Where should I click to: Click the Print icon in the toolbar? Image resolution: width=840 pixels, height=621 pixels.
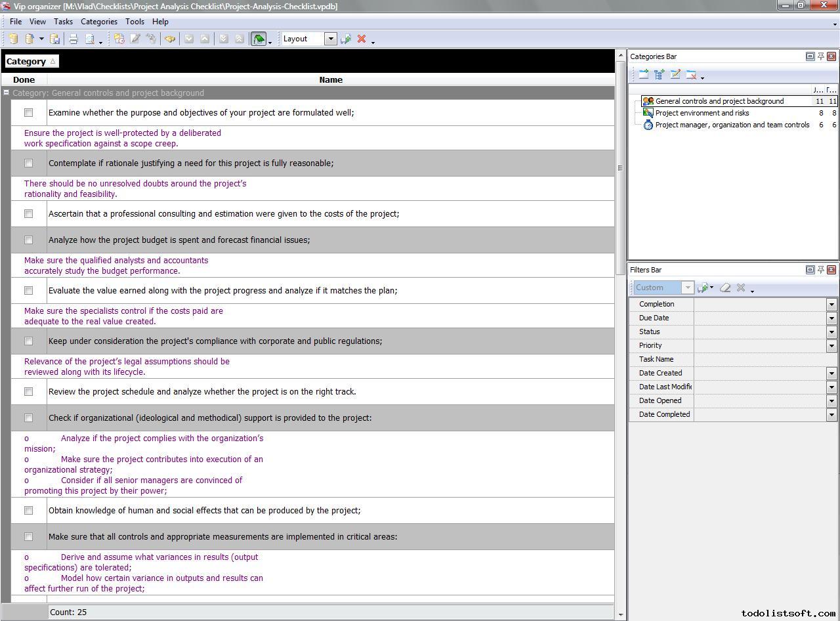(73, 39)
